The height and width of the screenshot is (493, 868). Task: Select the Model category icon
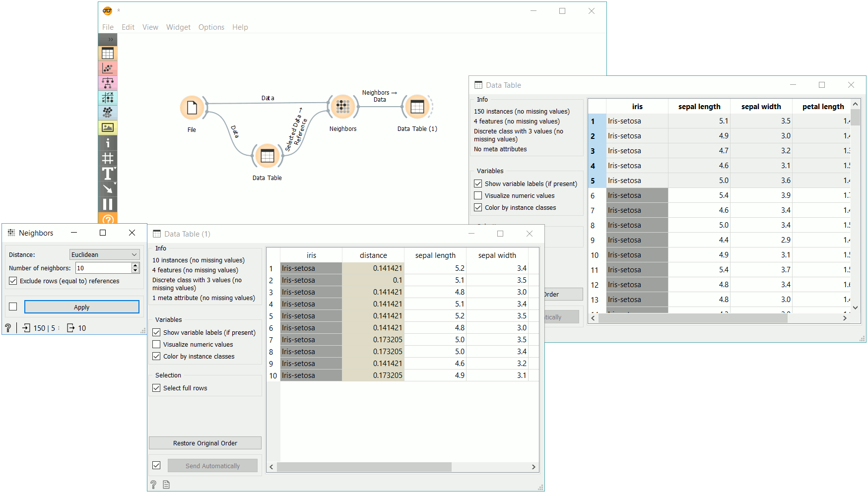click(108, 83)
